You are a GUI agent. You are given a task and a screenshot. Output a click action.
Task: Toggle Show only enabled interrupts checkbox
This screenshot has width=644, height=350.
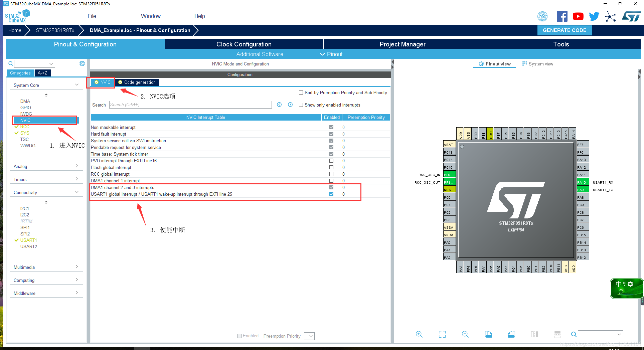301,105
